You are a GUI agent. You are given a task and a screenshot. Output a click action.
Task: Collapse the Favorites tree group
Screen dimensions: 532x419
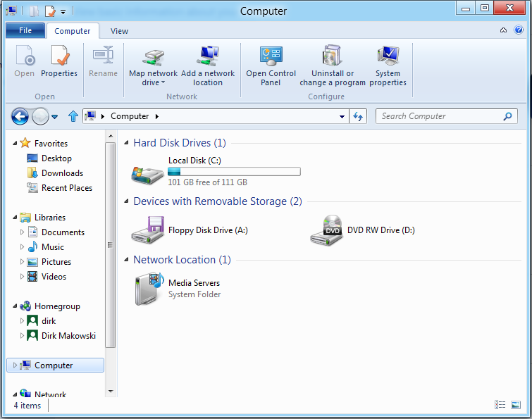click(x=15, y=144)
